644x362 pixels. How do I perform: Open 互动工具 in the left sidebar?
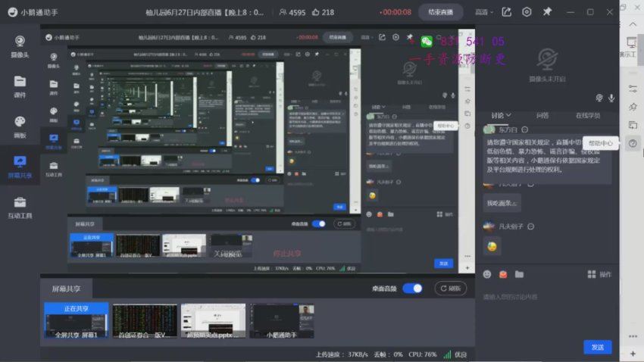pos(20,208)
